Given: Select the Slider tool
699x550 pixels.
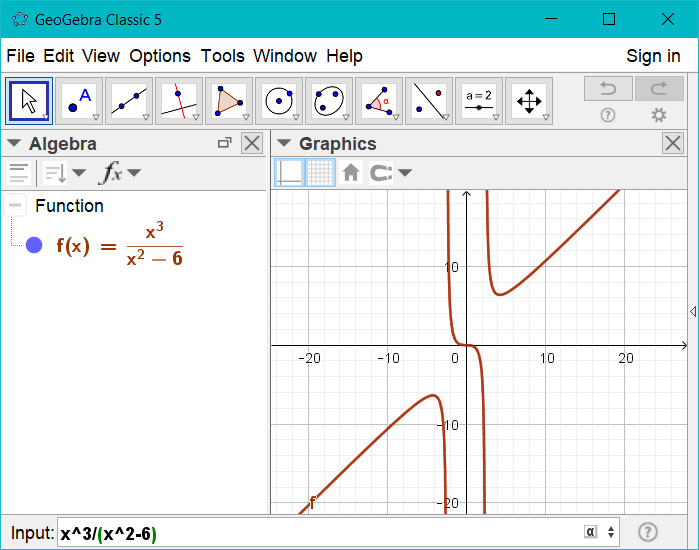Looking at the screenshot, I should point(478,101).
